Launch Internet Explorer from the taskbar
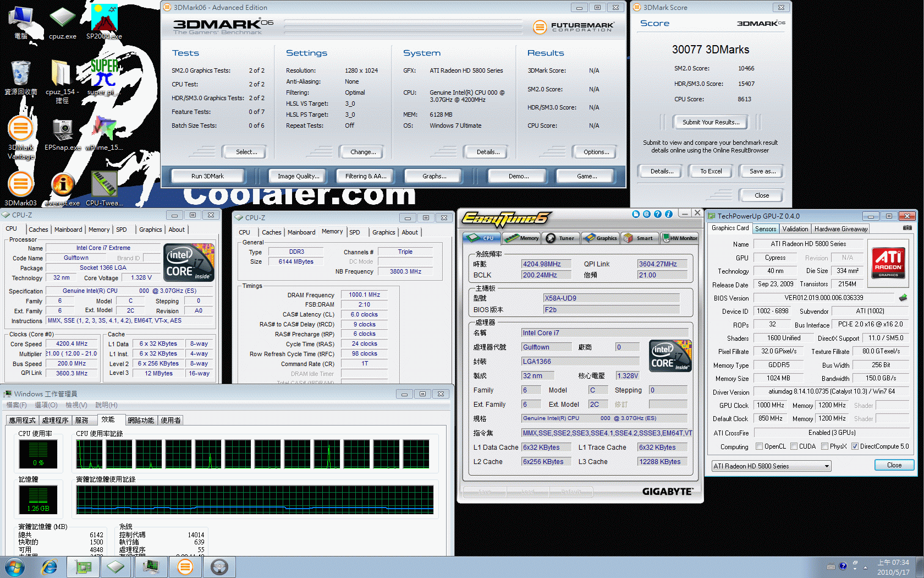The height and width of the screenshot is (578, 924). pos(50,566)
